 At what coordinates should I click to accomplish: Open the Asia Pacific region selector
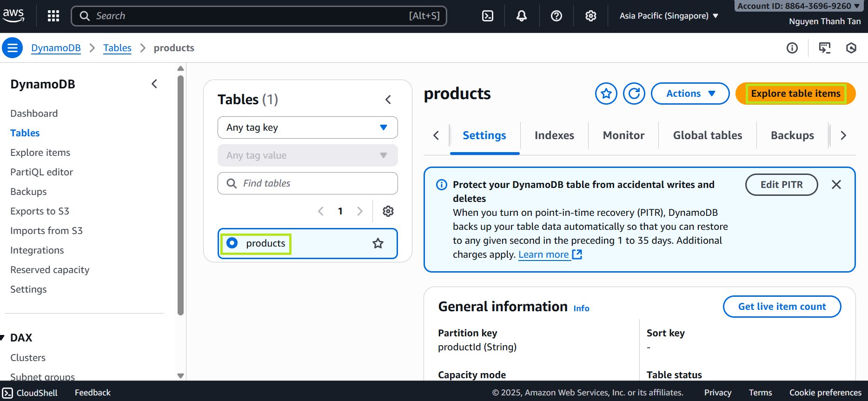[x=669, y=16]
